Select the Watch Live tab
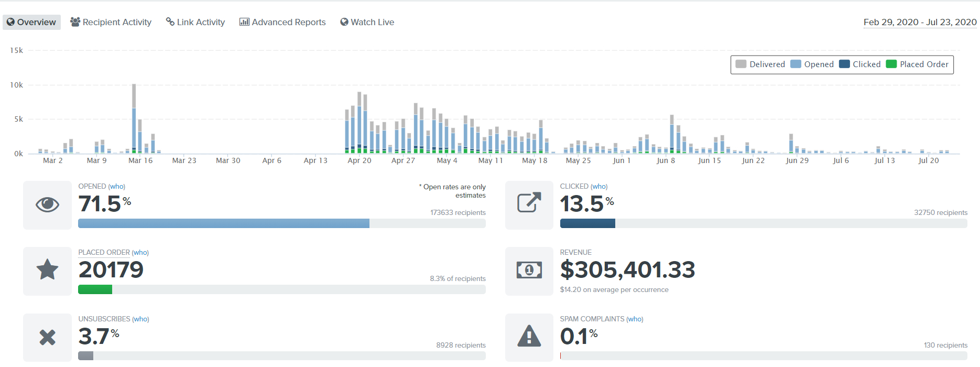Screen dimensions: 980x367 click(367, 22)
